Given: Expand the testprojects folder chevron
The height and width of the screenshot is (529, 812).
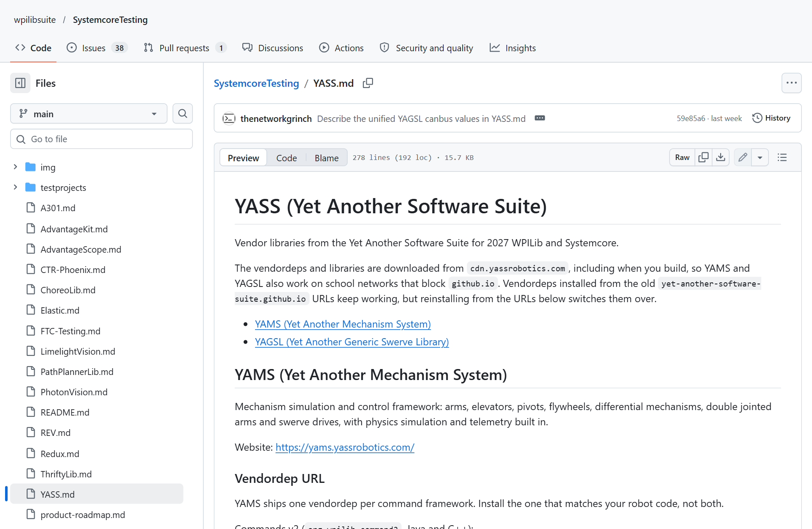Looking at the screenshot, I should pos(16,187).
